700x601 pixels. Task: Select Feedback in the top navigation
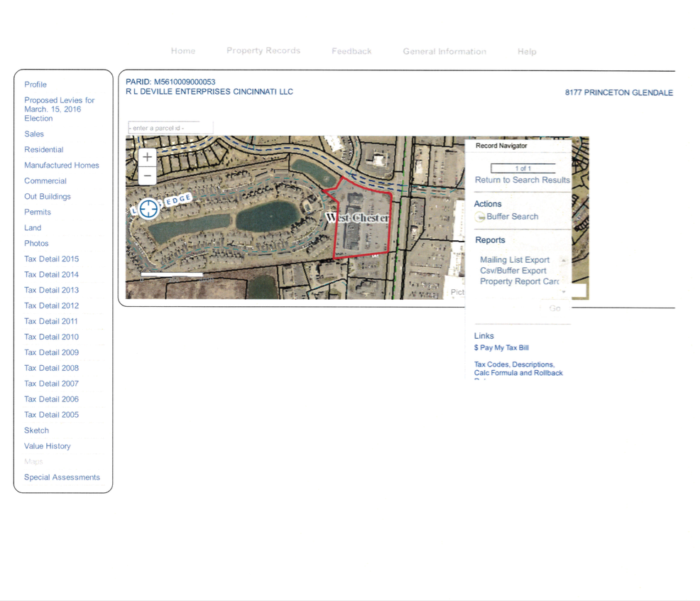tap(351, 52)
